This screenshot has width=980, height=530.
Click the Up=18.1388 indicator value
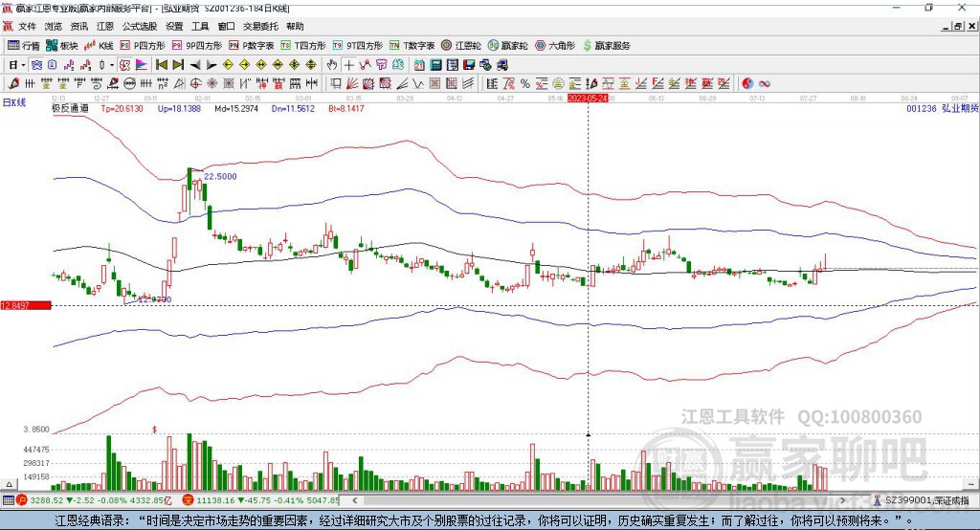tap(179, 109)
